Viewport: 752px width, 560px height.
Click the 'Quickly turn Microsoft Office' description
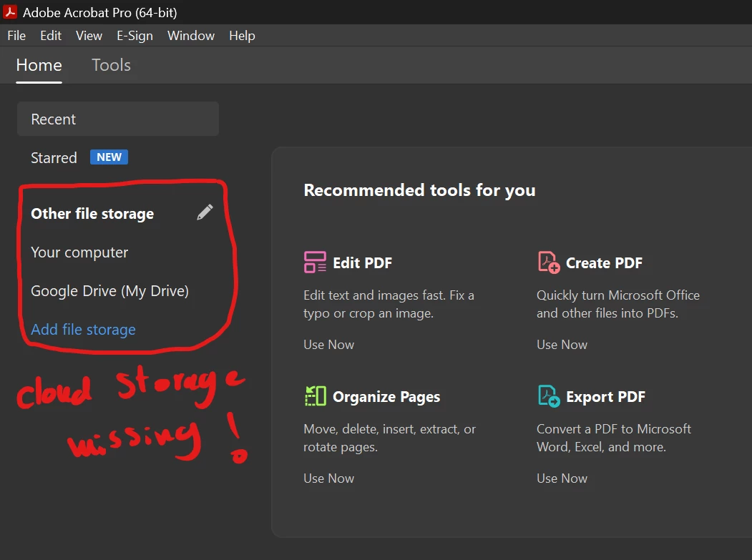pos(618,304)
